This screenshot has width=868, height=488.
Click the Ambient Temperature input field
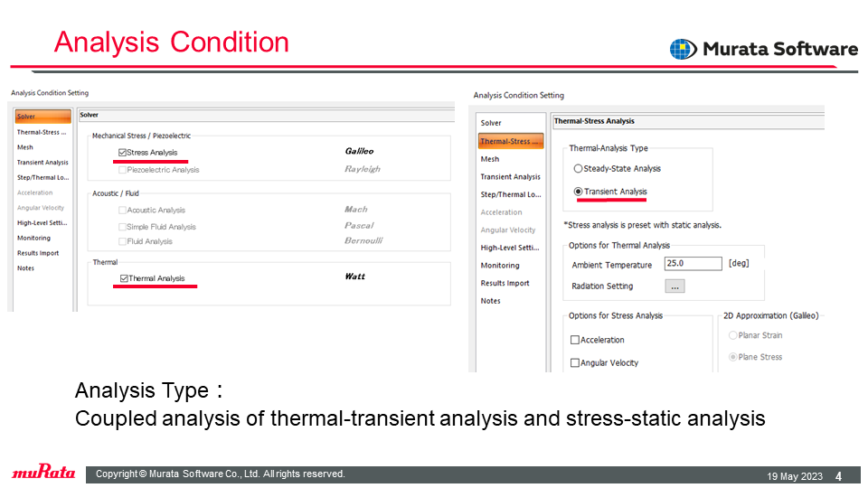click(x=693, y=263)
